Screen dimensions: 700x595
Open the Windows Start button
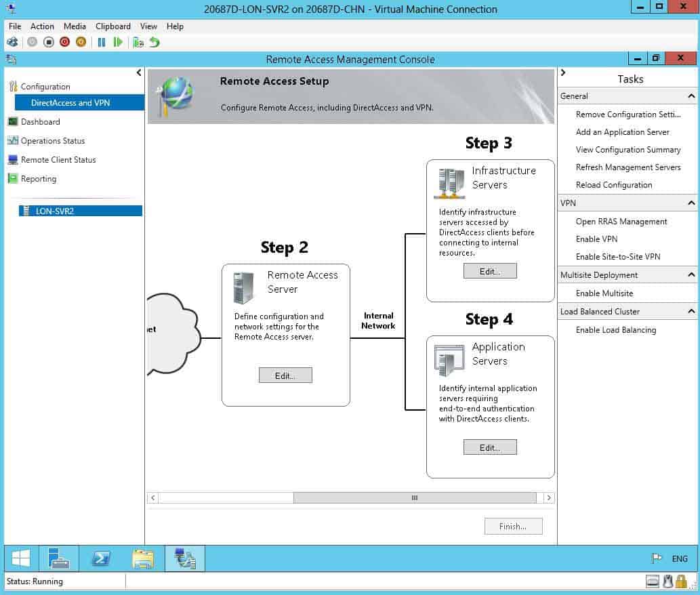(x=21, y=558)
